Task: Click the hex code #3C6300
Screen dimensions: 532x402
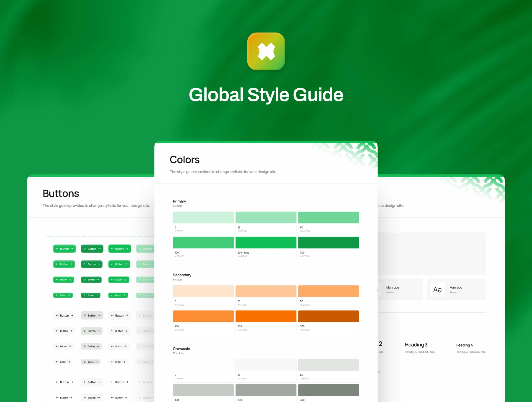Action: click(x=305, y=256)
